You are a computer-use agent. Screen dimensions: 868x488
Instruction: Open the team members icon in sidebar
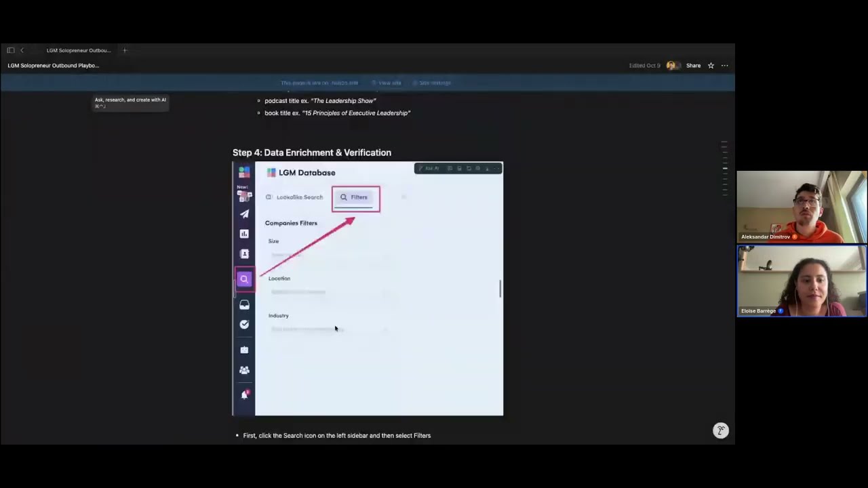244,370
